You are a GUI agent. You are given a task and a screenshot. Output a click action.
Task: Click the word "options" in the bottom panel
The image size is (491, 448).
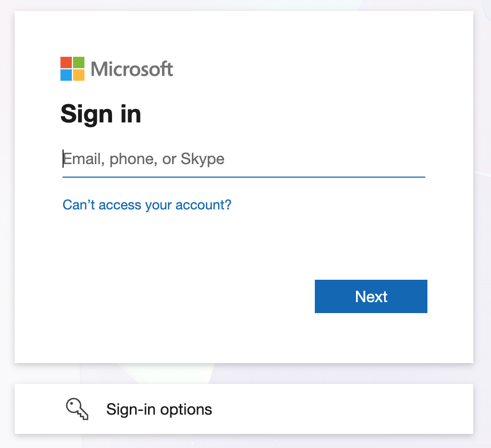click(x=186, y=409)
